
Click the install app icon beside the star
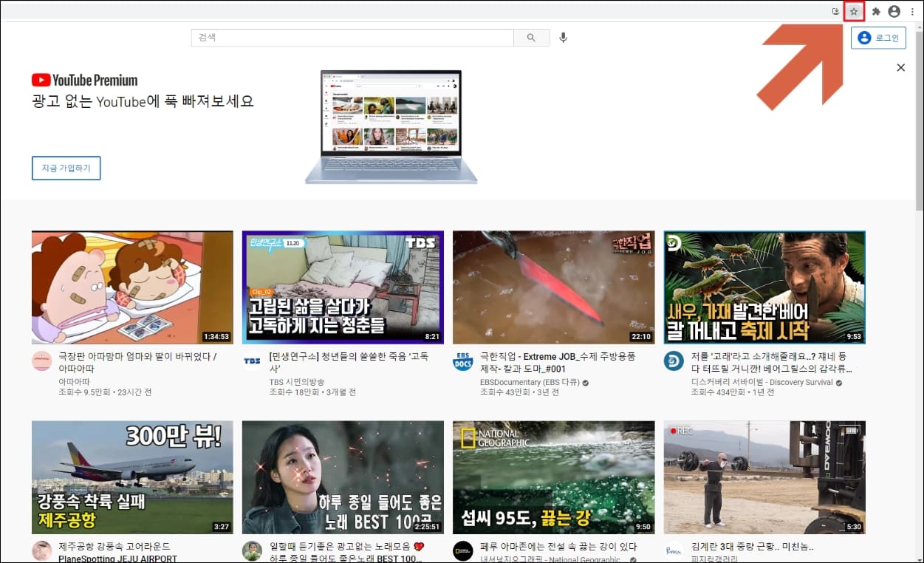coord(836,11)
